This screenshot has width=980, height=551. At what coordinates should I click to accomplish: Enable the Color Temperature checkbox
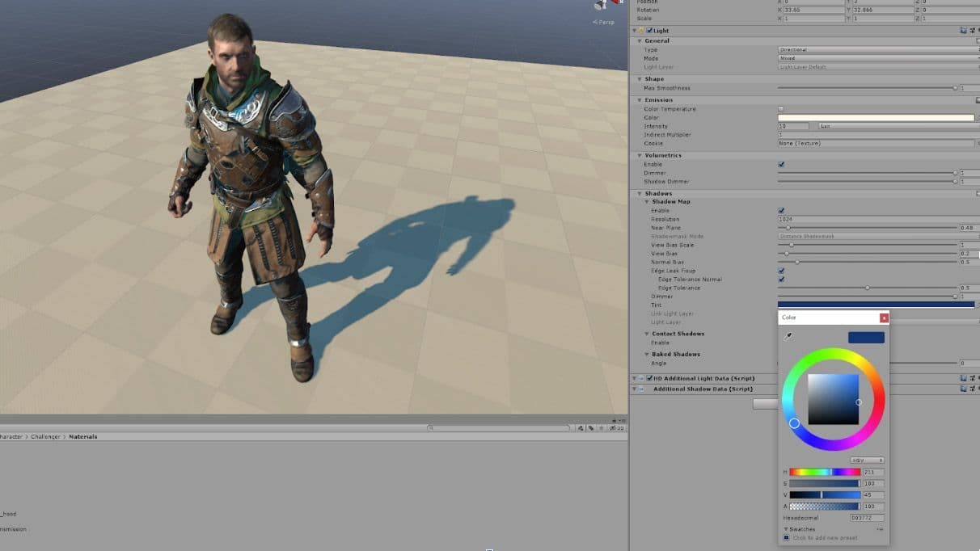tap(781, 109)
